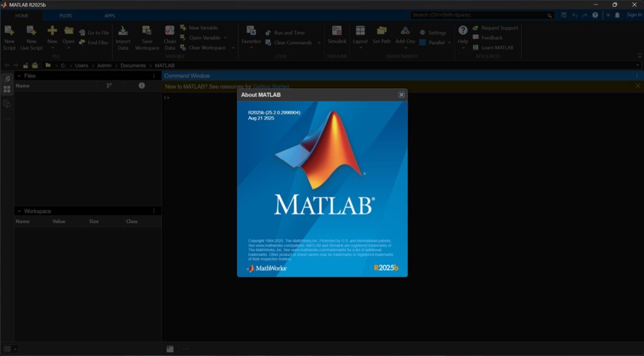
Task: Click the Save Workspace icon
Action: (147, 31)
